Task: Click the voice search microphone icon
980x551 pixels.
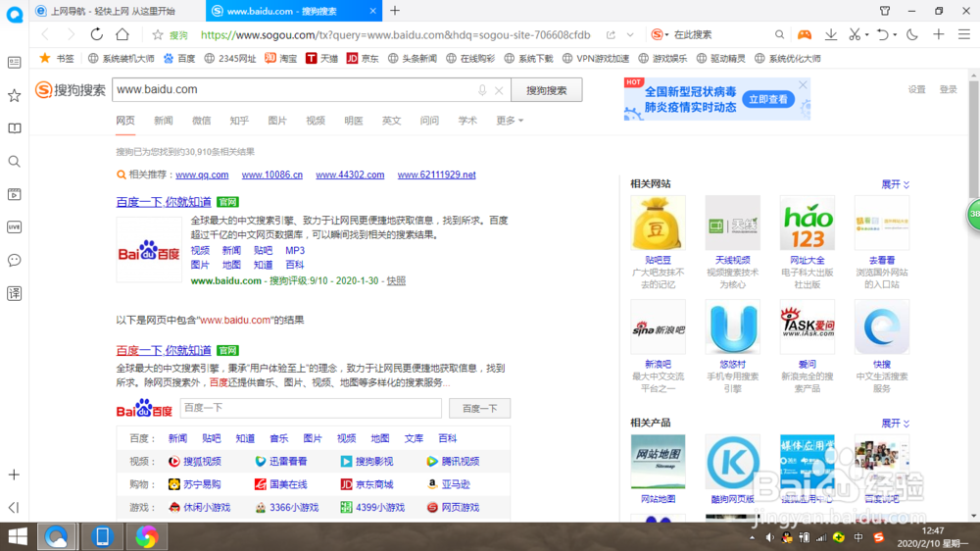Action: click(x=482, y=90)
